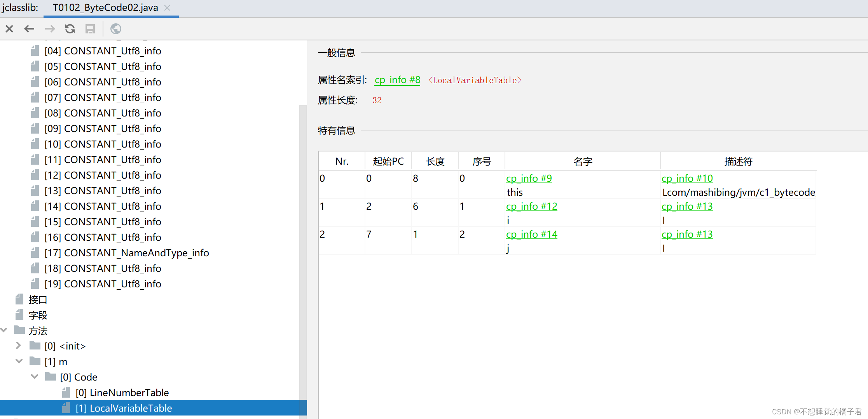This screenshot has width=868, height=419.
Task: Click the file icon next to 字段
Action: pos(19,315)
